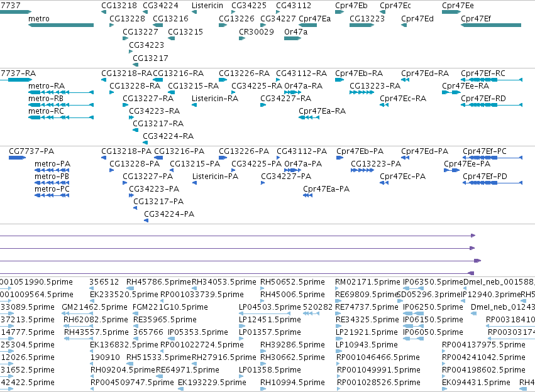Select the CG34224 gene label
Screen dimensions: 535x392
[x=160, y=6]
